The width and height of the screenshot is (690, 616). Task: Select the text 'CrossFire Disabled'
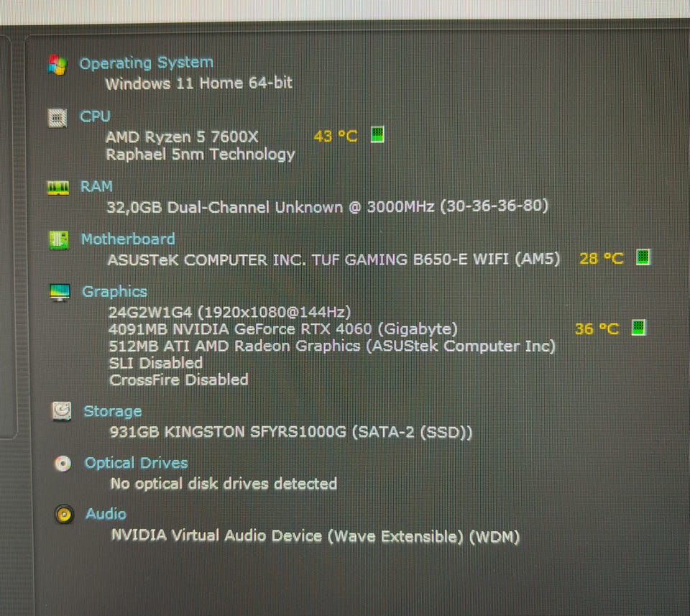179,380
